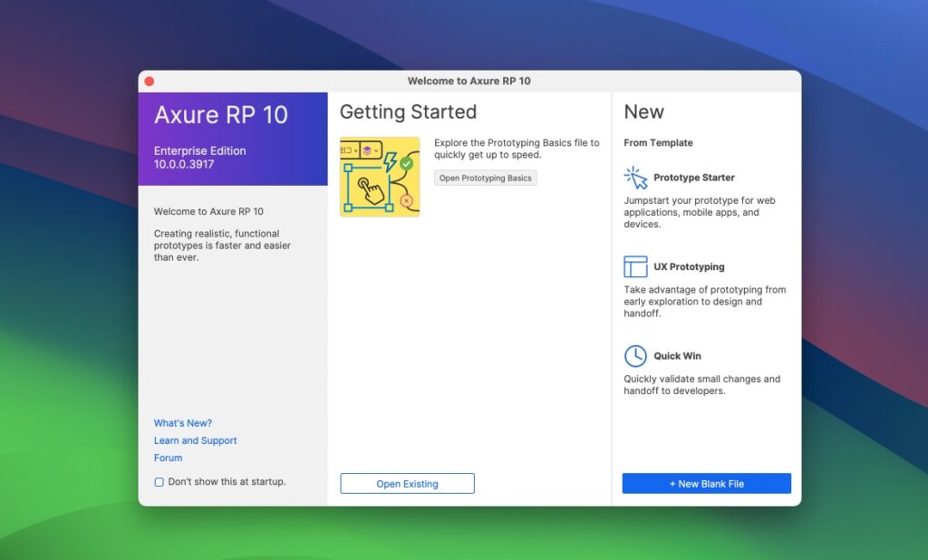928x560 pixels.
Task: Select the UX Prototyping template entry
Action: (691, 266)
